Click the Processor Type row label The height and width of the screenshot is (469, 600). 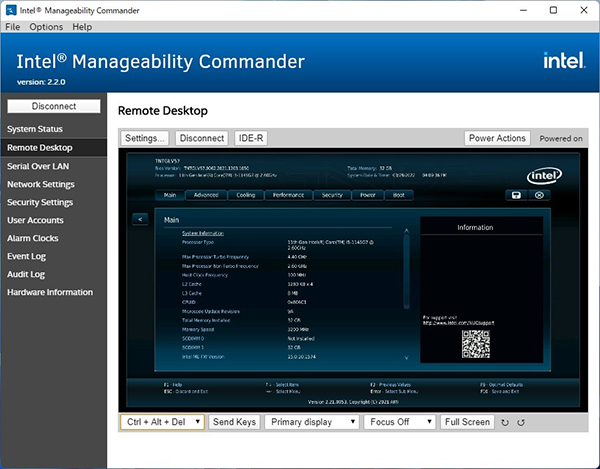point(198,243)
